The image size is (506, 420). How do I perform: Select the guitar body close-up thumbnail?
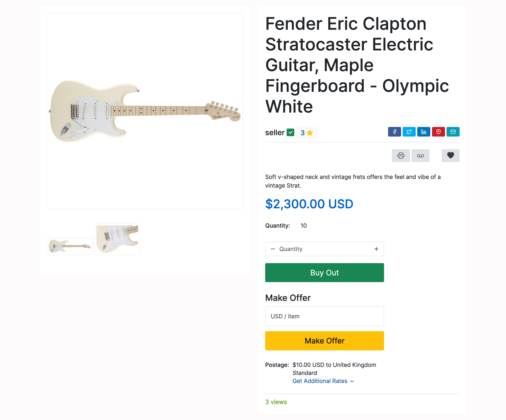coord(117,239)
